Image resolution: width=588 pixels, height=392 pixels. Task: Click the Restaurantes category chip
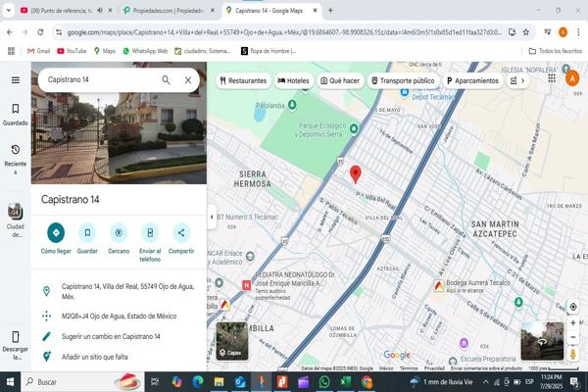coord(242,80)
